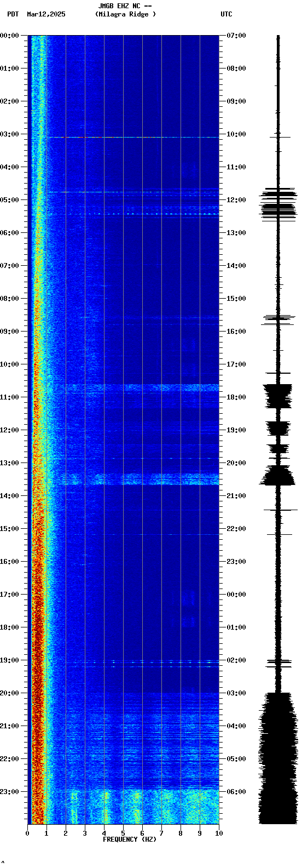Click the 08:00 PDT time label
The width and height of the screenshot is (302, 868).
[x=9, y=299]
